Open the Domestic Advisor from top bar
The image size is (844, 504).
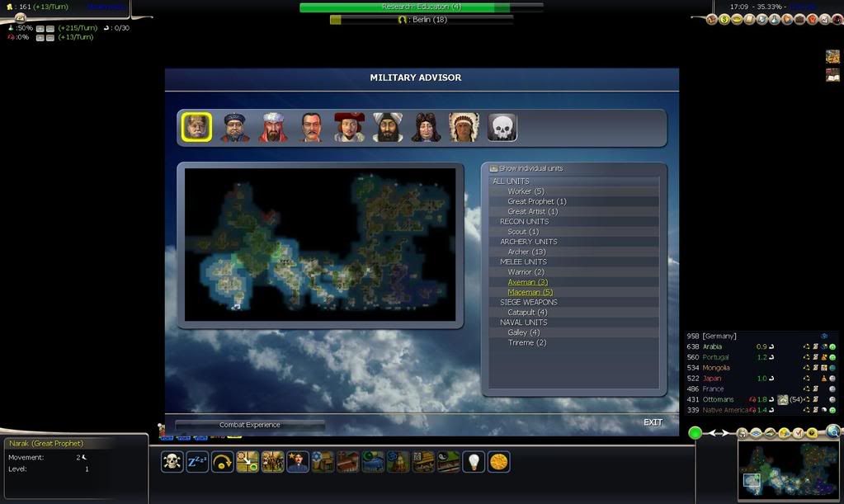point(712,19)
